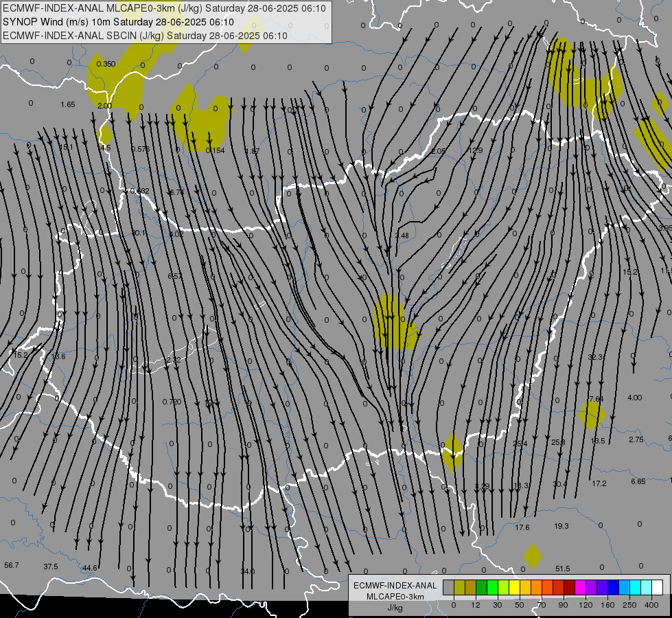Click the legend tick value 400

pos(651,605)
